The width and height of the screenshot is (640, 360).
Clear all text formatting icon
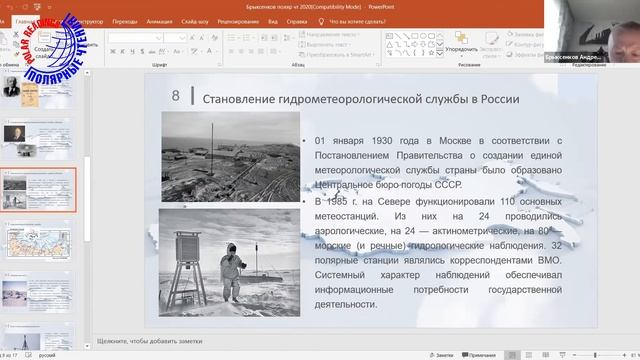(214, 38)
